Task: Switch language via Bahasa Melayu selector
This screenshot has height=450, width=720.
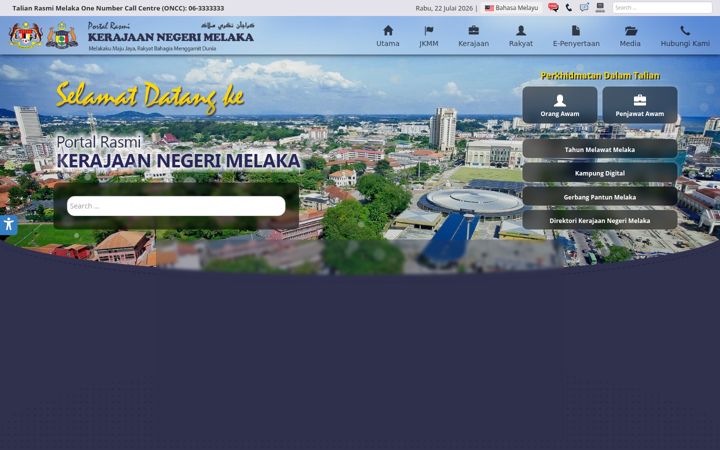Action: pos(512,8)
